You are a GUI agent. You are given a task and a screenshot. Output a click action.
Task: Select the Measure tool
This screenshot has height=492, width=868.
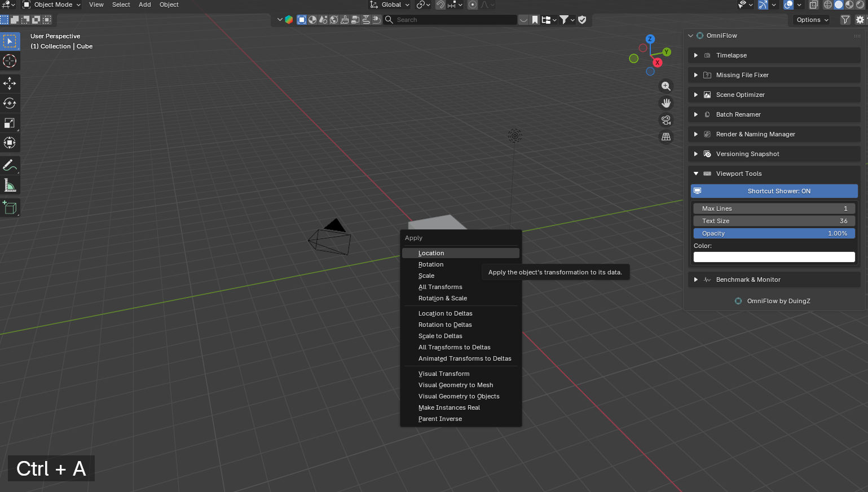tap(10, 185)
